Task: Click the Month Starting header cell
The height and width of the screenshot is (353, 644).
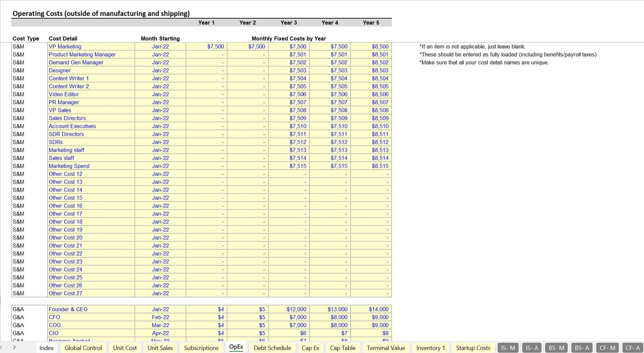Action: [x=160, y=38]
